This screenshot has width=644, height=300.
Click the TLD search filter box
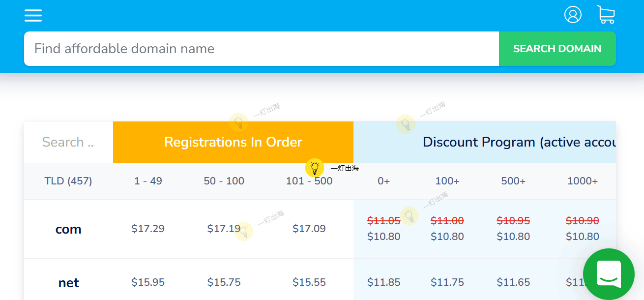(68, 142)
